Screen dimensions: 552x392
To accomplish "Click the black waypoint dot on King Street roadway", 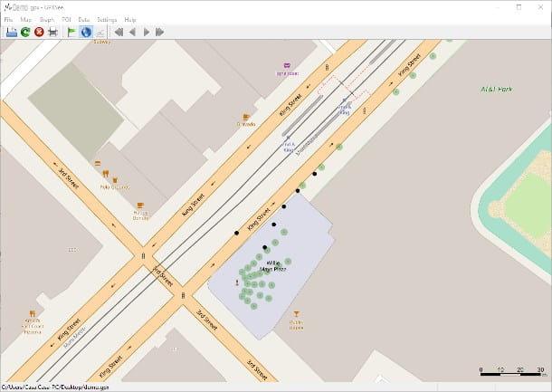I will coord(236,233).
